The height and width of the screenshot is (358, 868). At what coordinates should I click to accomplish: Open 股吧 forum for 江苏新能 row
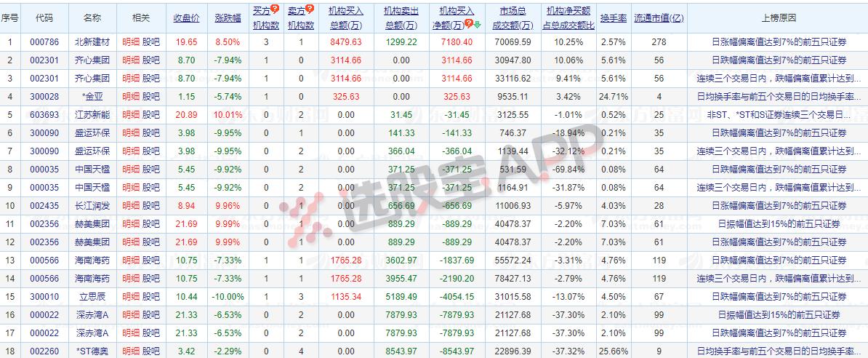tap(151, 115)
